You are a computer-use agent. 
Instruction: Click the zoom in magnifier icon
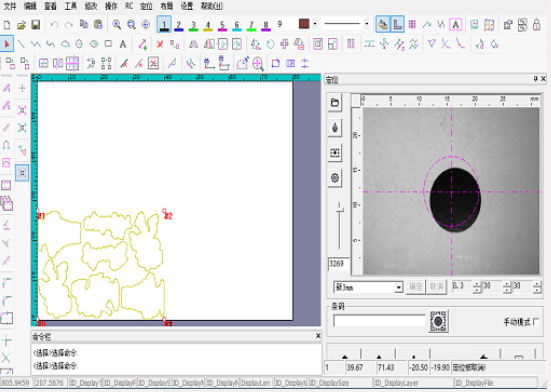pos(117,25)
